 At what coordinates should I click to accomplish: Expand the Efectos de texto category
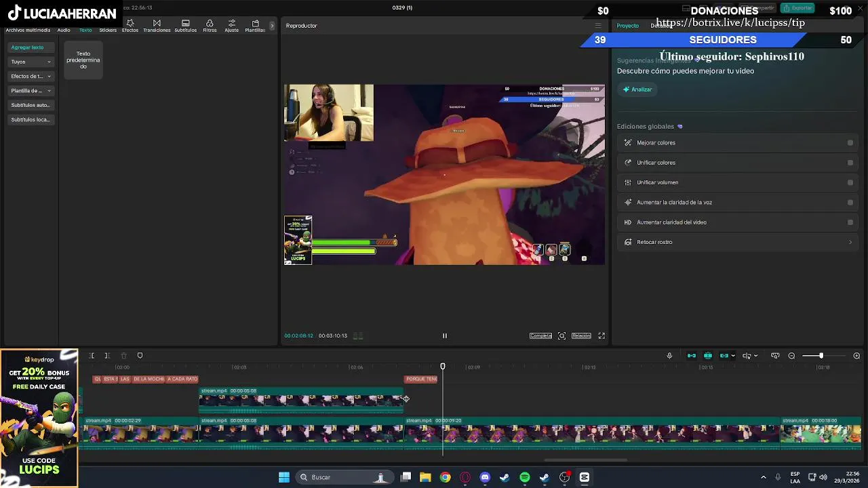(x=31, y=77)
